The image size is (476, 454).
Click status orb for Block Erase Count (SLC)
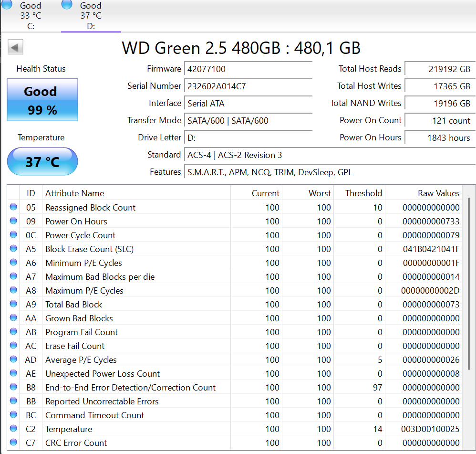coord(13,249)
